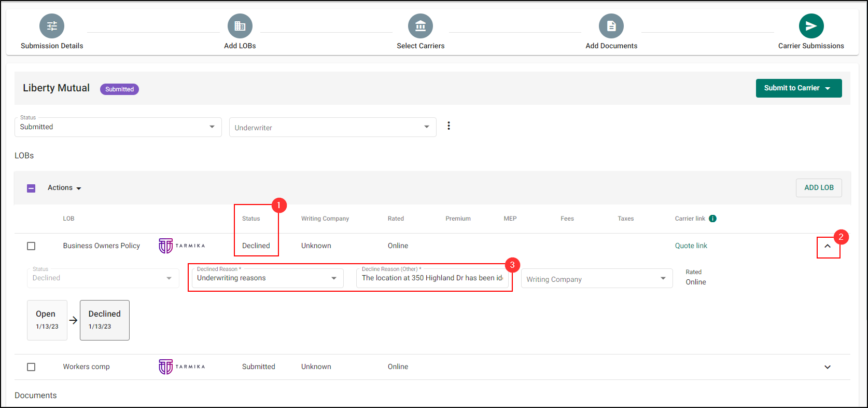Click the Decline Reason (Other) text field
868x408 pixels.
click(432, 278)
